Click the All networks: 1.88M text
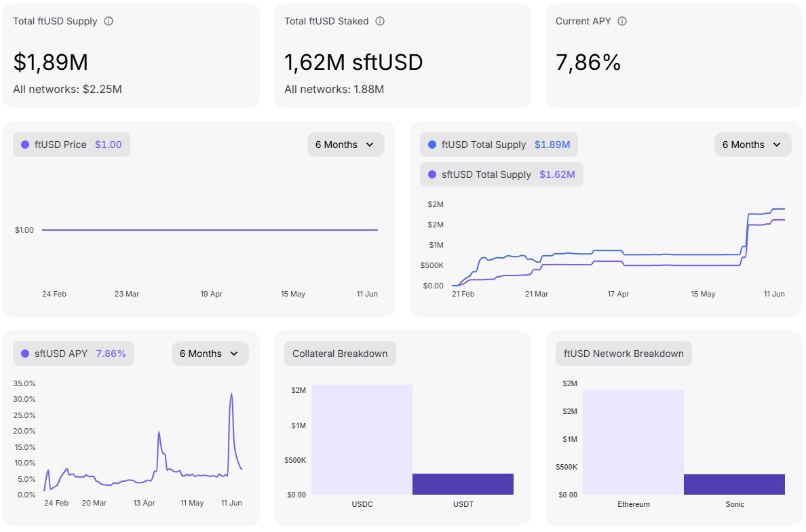 tap(334, 89)
